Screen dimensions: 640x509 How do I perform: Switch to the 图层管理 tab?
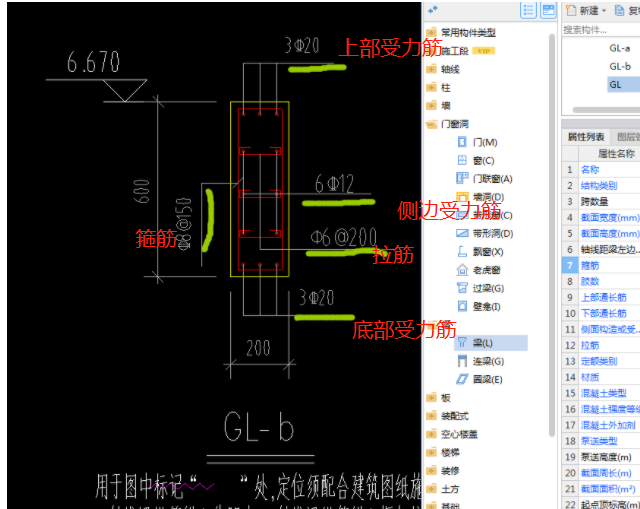626,137
